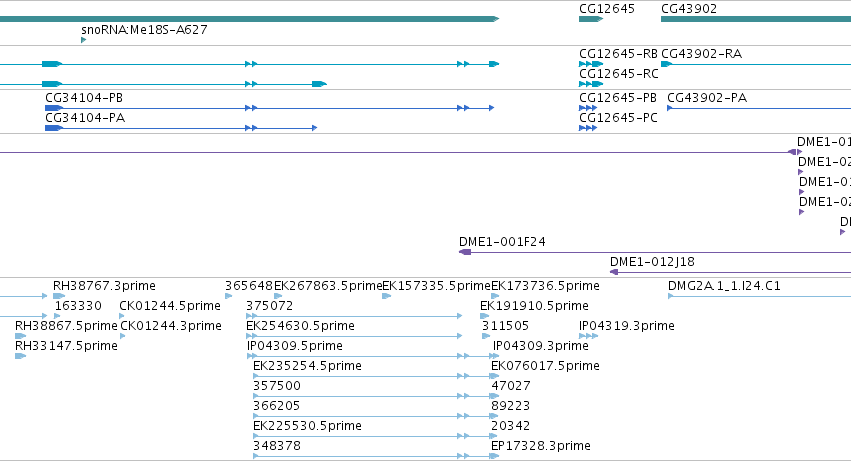Select the CG34104-PB protein label
The height and width of the screenshot is (461, 851).
[84, 98]
